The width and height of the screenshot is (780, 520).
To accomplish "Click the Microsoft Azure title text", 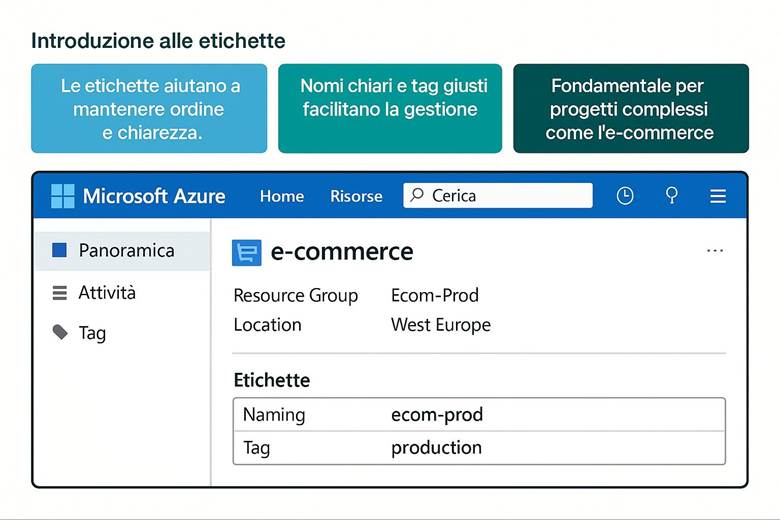I will [x=154, y=196].
